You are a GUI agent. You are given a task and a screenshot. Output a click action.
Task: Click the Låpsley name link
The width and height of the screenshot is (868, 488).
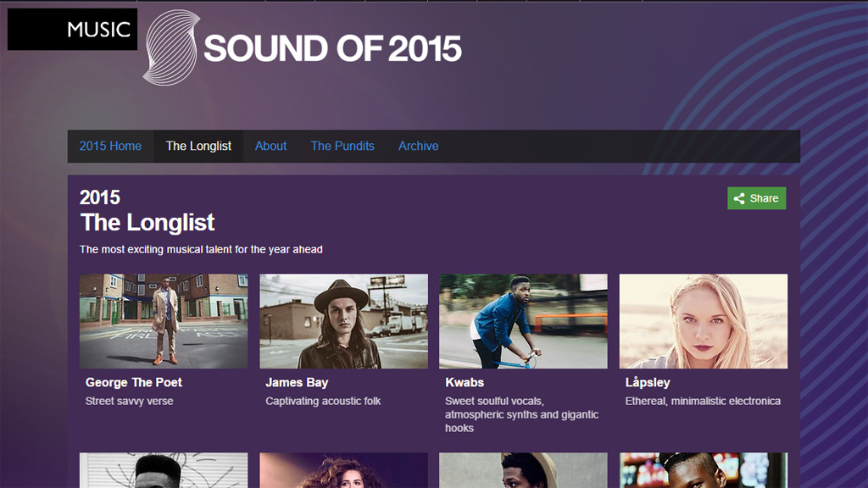pyautogui.click(x=648, y=382)
